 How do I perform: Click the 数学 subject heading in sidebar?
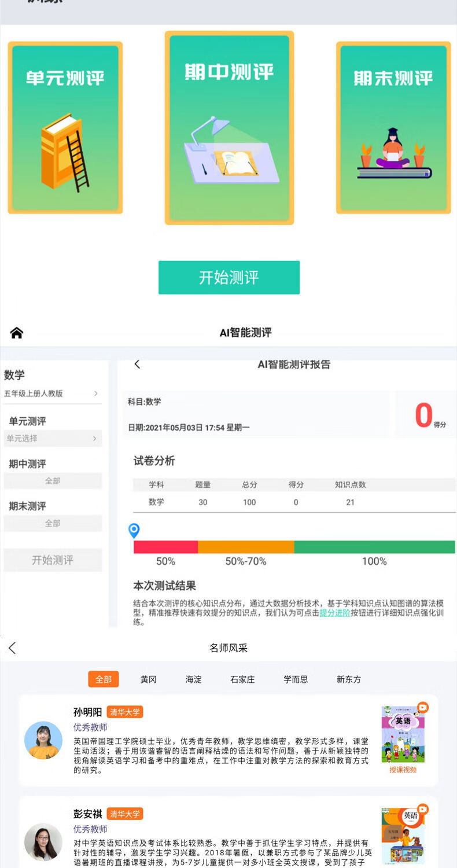[x=14, y=375]
